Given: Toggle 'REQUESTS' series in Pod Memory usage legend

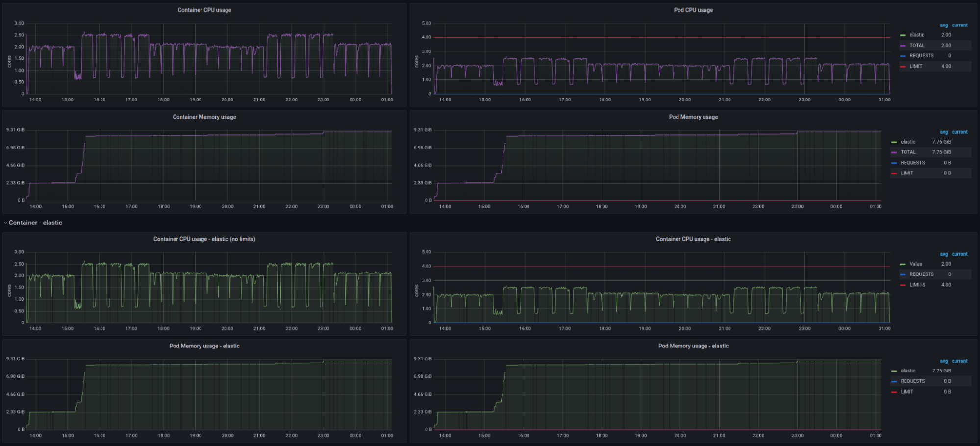Looking at the screenshot, I should (913, 163).
